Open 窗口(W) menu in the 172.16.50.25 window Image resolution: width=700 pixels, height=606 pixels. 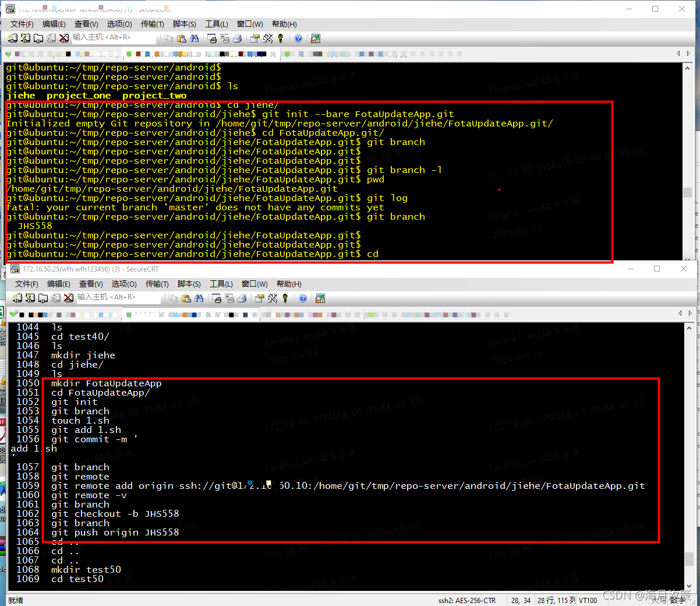click(x=254, y=284)
